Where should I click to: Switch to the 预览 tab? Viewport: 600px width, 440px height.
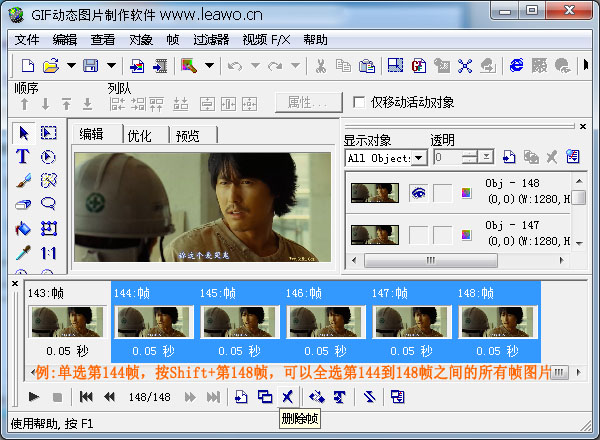188,135
